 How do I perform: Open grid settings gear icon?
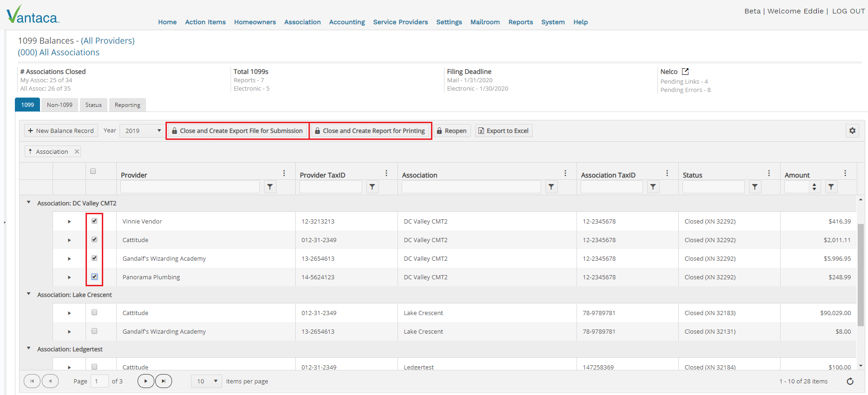852,131
